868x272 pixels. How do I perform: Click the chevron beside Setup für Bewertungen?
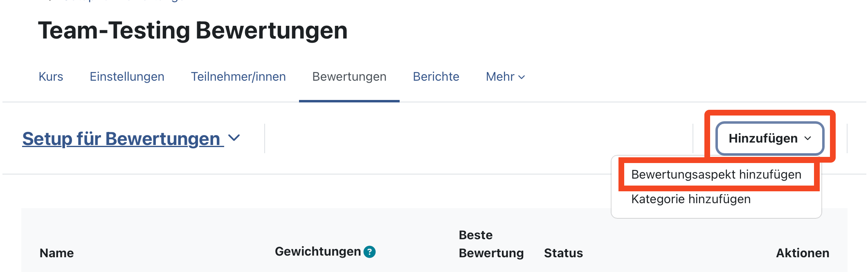[x=234, y=138]
